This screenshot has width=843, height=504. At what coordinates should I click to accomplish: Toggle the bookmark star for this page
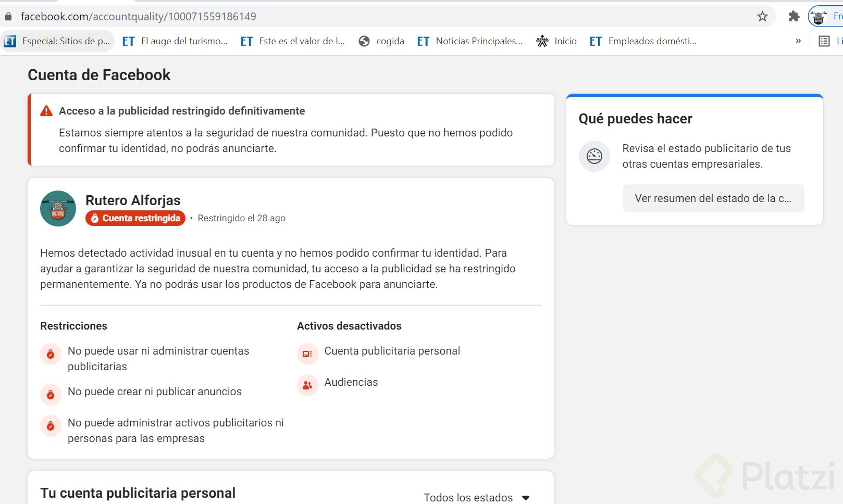[x=762, y=16]
